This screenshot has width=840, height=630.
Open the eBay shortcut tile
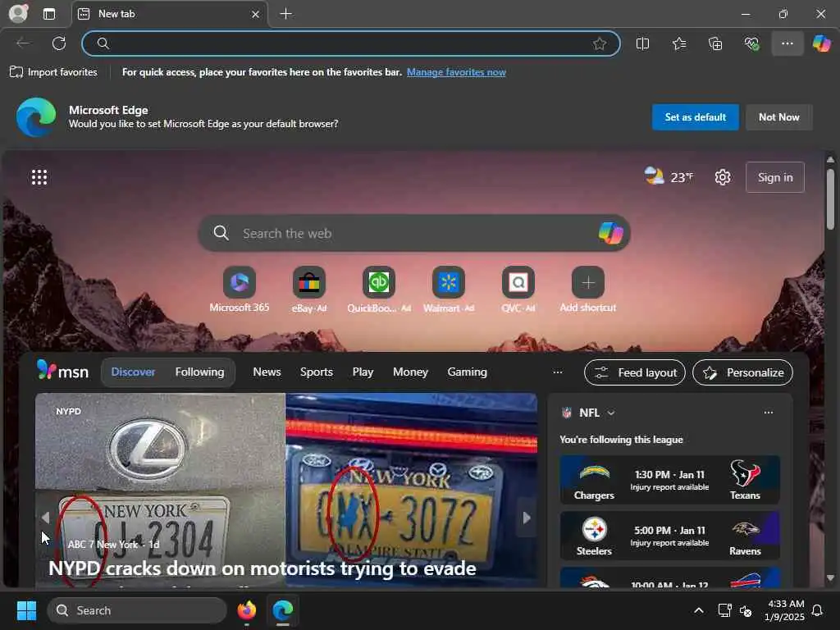click(309, 290)
